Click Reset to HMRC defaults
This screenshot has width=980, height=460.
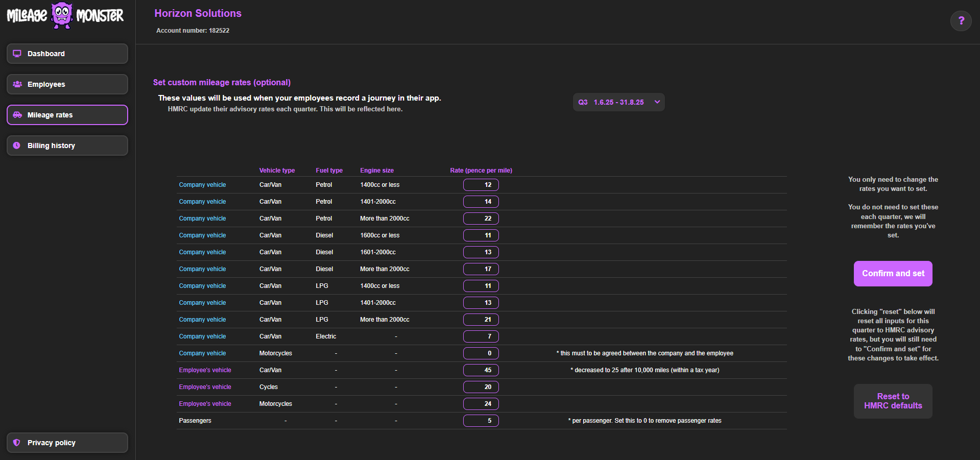[x=893, y=401]
